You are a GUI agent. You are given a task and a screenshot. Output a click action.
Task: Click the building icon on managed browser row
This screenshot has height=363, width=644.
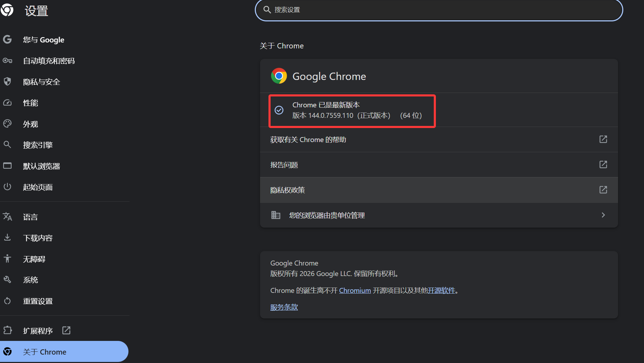coord(276,215)
